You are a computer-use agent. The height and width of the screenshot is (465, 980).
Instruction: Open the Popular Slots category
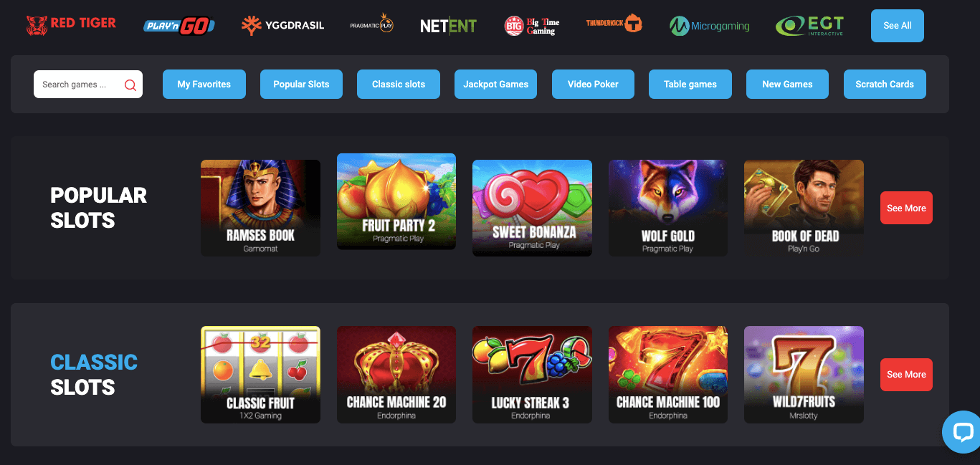[x=301, y=84]
